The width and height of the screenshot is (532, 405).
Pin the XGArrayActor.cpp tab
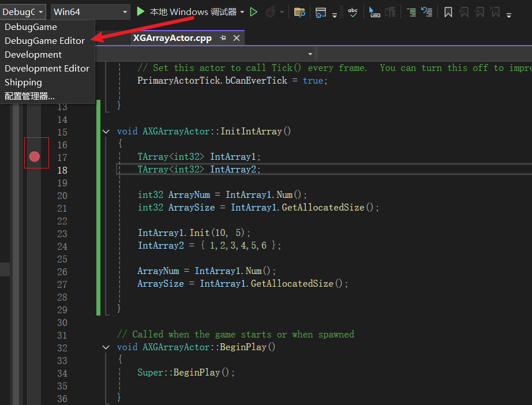tap(223, 38)
